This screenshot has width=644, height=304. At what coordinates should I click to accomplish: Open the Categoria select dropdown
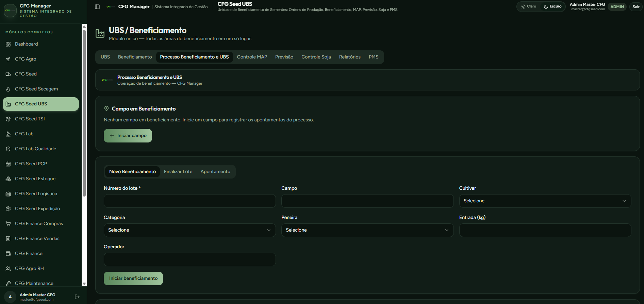189,230
